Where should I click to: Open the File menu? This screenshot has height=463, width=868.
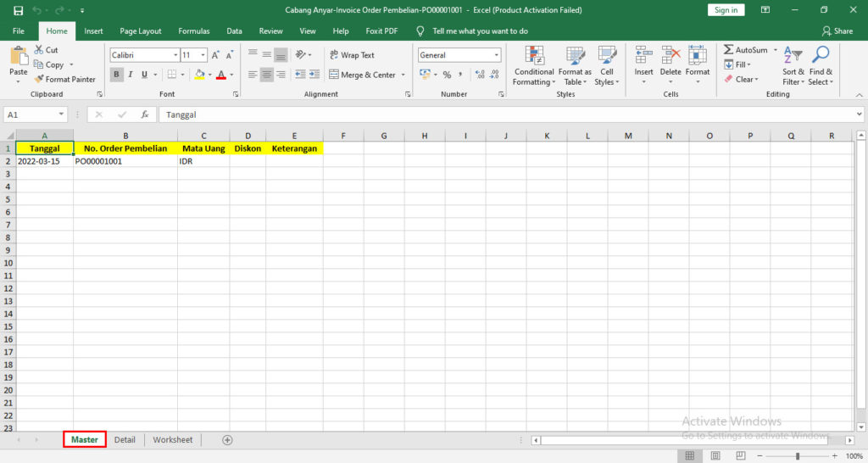[x=19, y=31]
